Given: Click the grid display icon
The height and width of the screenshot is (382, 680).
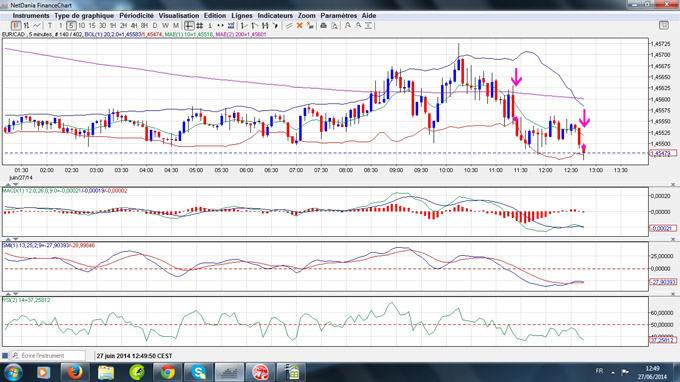Looking at the screenshot, I should [199, 26].
